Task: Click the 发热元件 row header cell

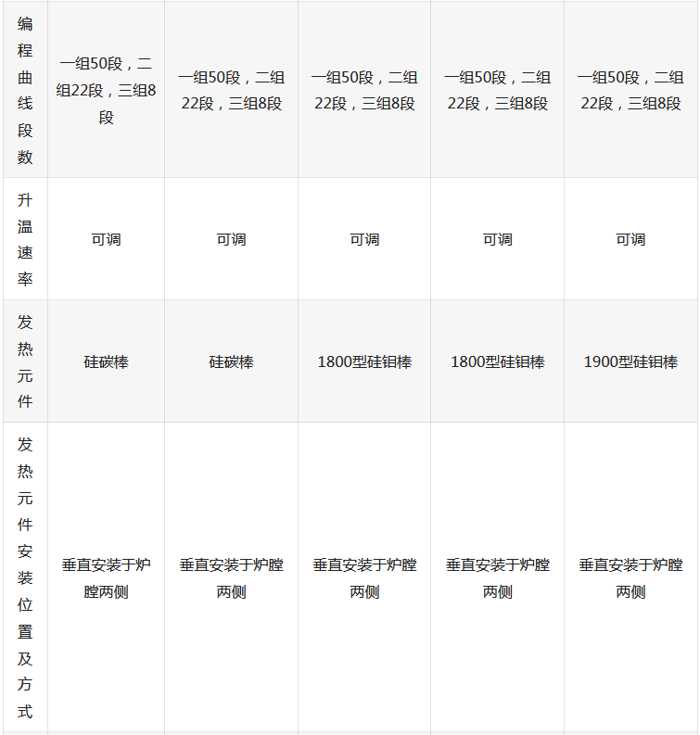Action: point(25,361)
